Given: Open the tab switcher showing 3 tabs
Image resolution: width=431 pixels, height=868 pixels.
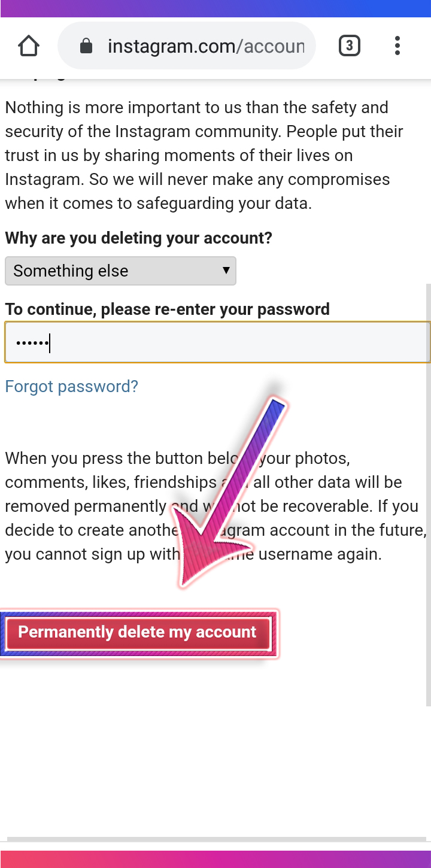Looking at the screenshot, I should pyautogui.click(x=350, y=46).
